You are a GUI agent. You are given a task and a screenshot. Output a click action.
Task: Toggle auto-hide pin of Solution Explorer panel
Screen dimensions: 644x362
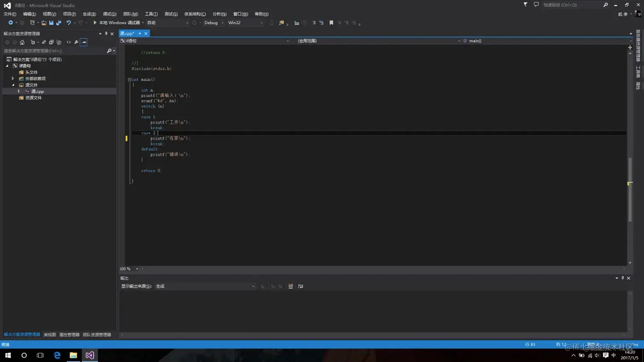click(106, 34)
